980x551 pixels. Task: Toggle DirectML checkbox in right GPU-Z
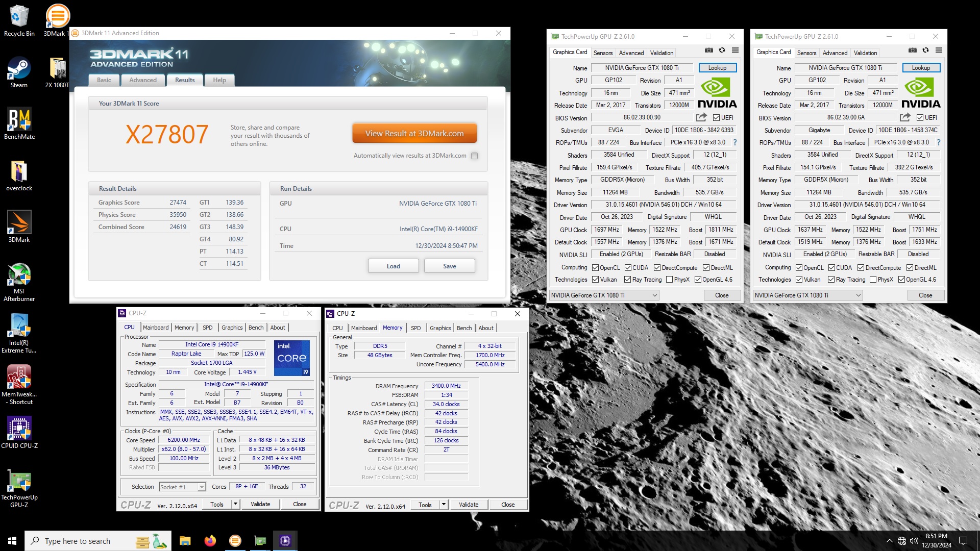(x=910, y=268)
